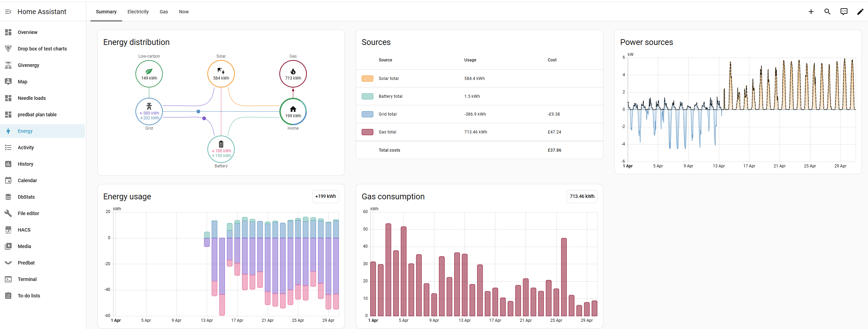This screenshot has width=868, height=329.
Task: Click the plus add icon in header
Action: (x=811, y=12)
